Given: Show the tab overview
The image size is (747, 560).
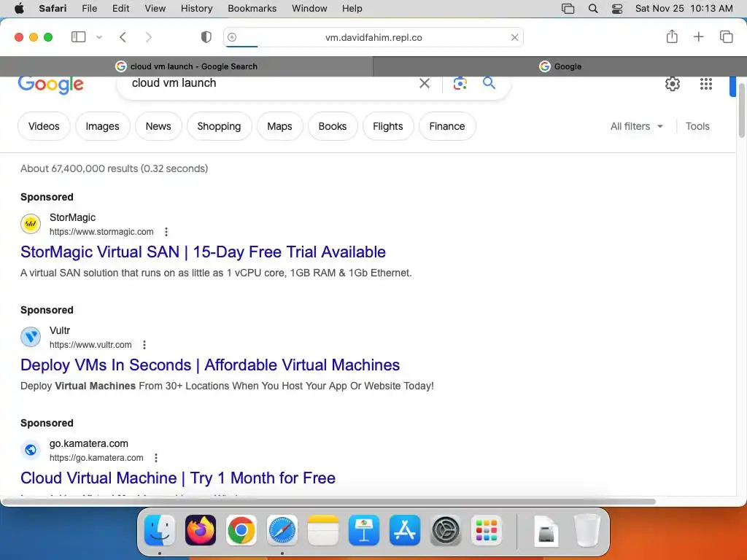Looking at the screenshot, I should point(726,36).
